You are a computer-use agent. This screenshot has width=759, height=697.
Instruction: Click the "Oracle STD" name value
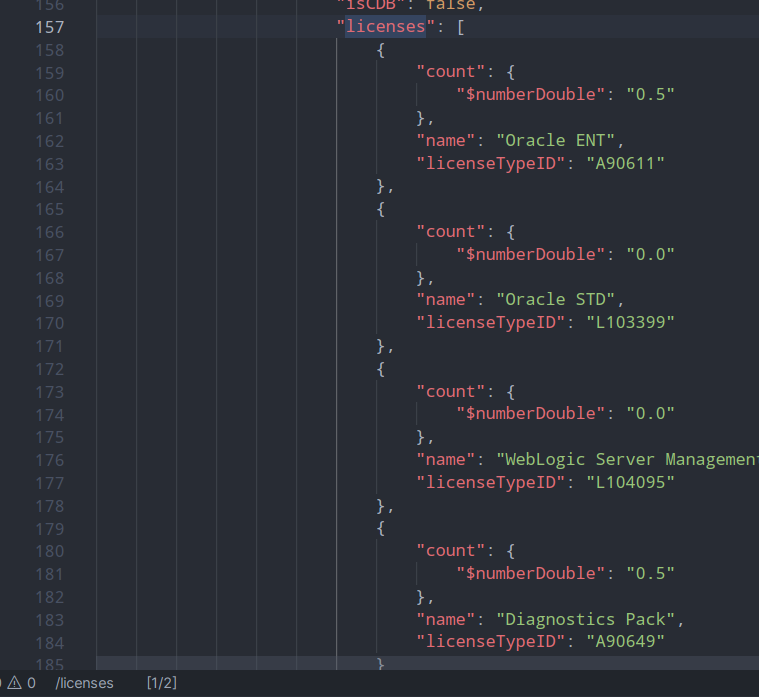coord(556,300)
